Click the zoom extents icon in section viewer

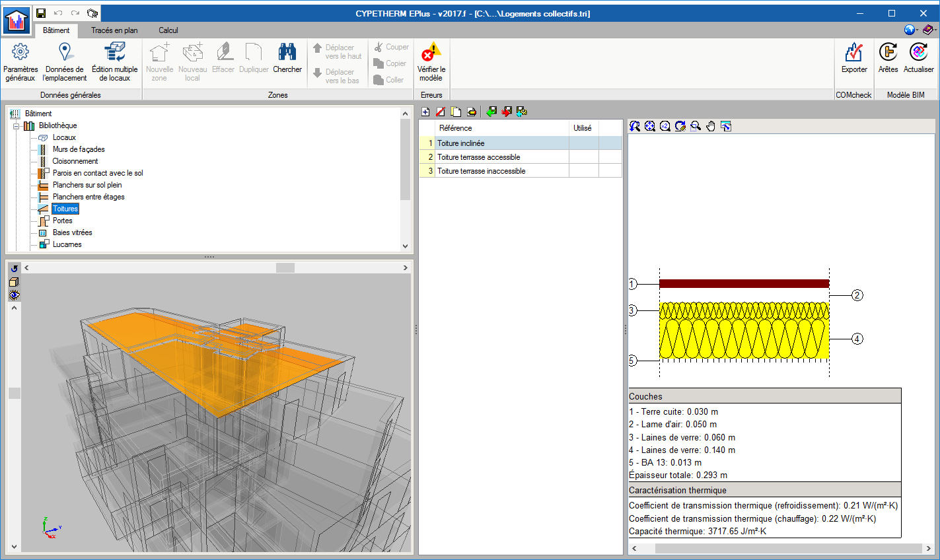coord(650,126)
